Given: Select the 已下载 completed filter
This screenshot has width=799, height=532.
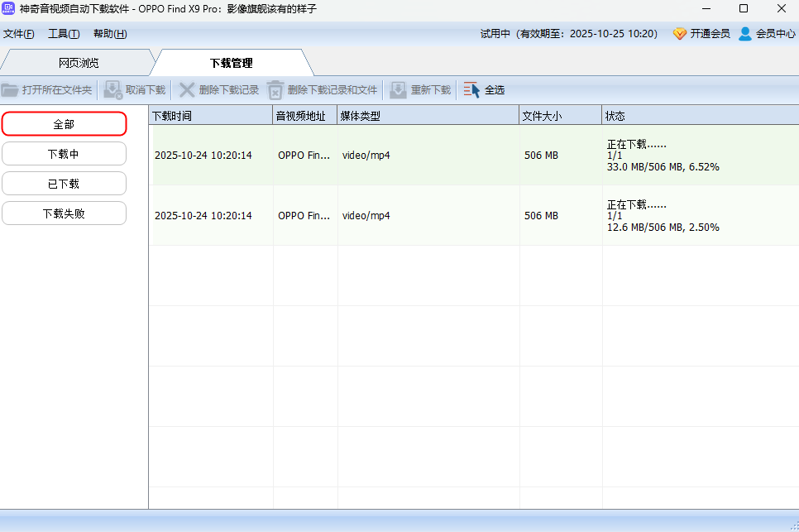Looking at the screenshot, I should click(x=64, y=183).
